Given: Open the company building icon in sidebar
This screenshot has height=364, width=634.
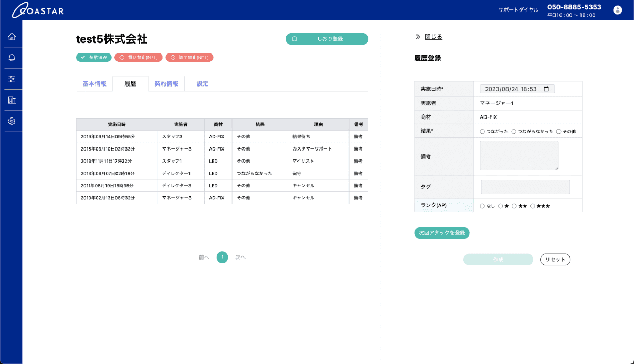Looking at the screenshot, I should point(12,100).
